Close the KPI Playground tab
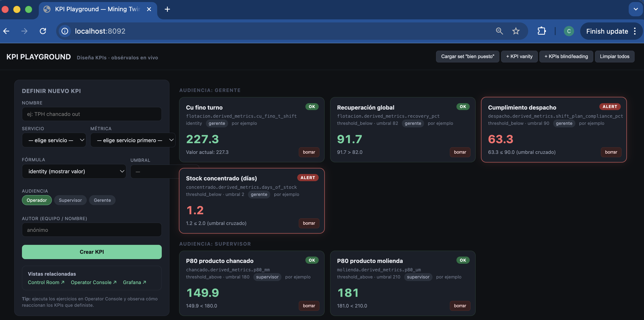The height and width of the screenshot is (320, 644). click(149, 9)
